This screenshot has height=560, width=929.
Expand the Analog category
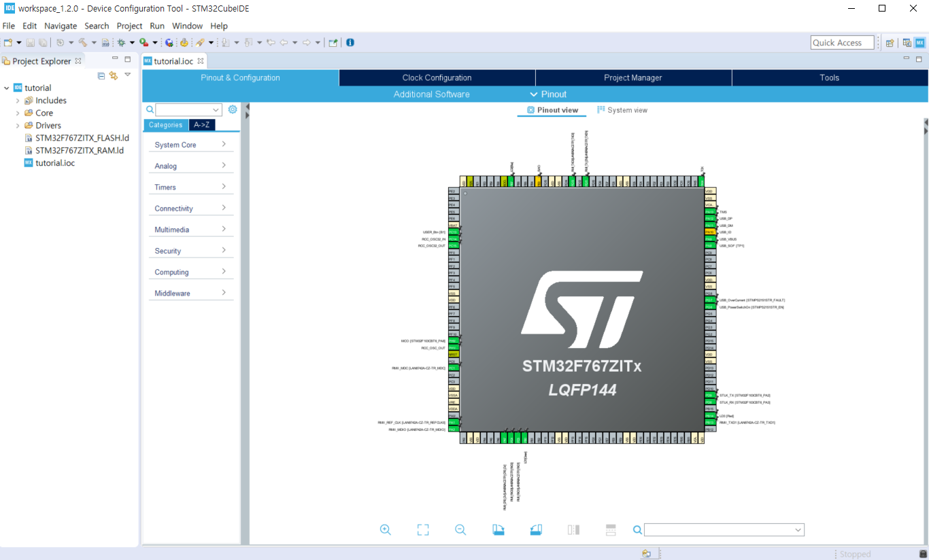coord(191,166)
